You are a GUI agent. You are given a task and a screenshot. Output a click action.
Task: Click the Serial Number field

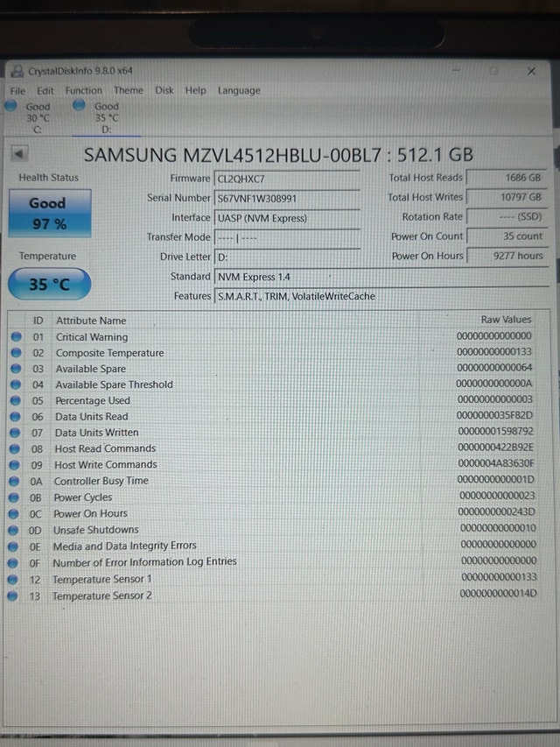pyautogui.click(x=287, y=199)
